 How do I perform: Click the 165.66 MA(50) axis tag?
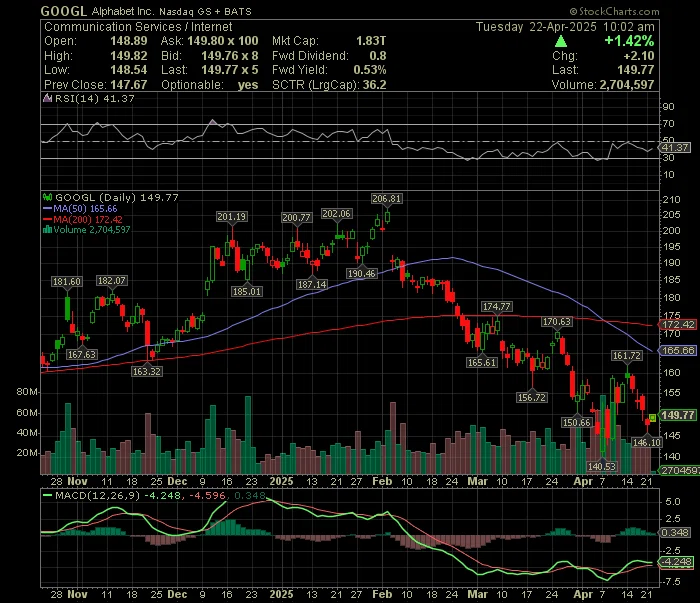pos(678,350)
